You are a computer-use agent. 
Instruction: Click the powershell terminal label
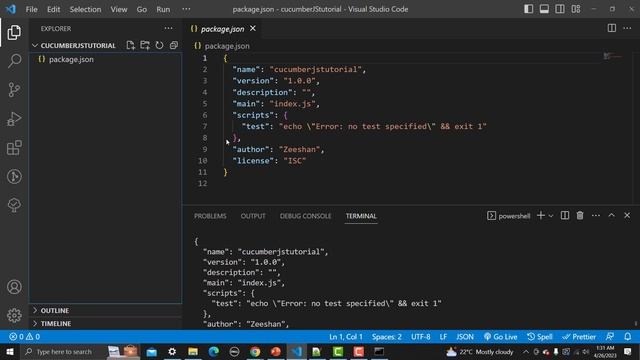pyautogui.click(x=509, y=216)
